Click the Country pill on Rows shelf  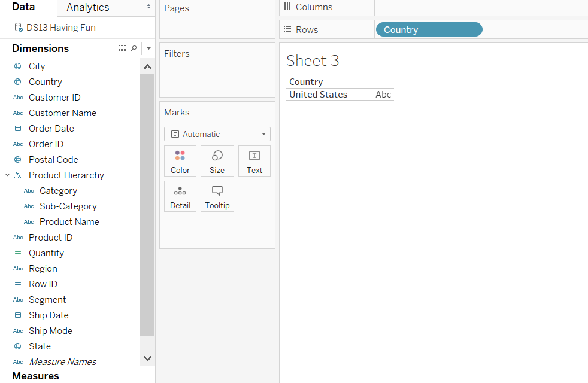[x=428, y=30]
